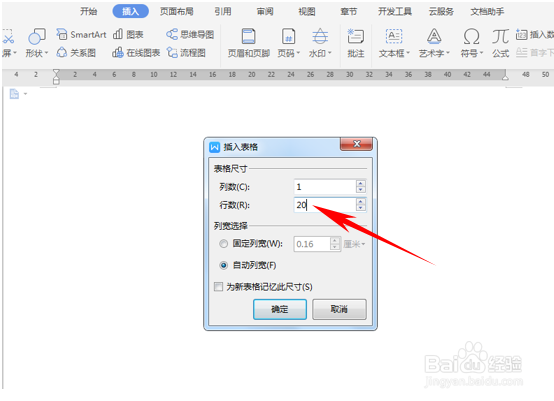Select fixed column width (固定列宽) radio
Image resolution: width=554 pixels, height=401 pixels.
(x=223, y=244)
